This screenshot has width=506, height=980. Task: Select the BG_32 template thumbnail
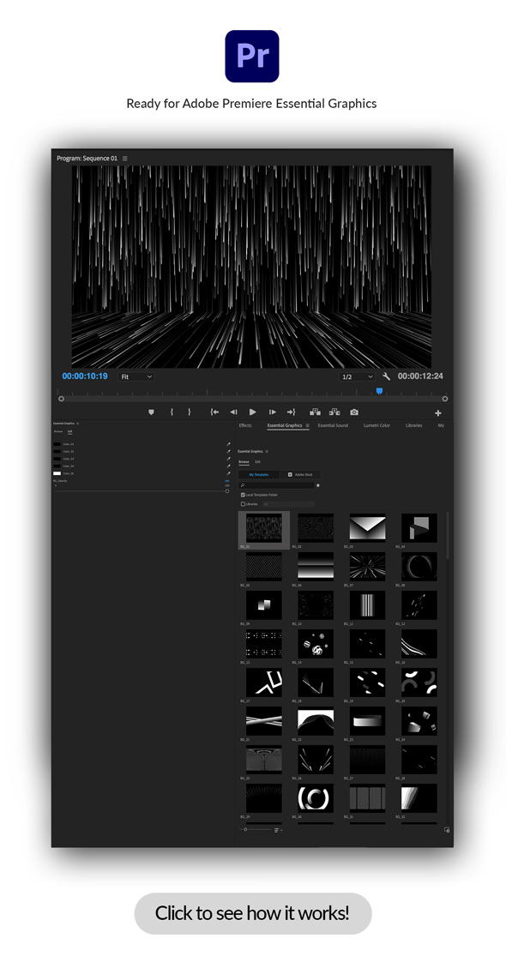[419, 798]
